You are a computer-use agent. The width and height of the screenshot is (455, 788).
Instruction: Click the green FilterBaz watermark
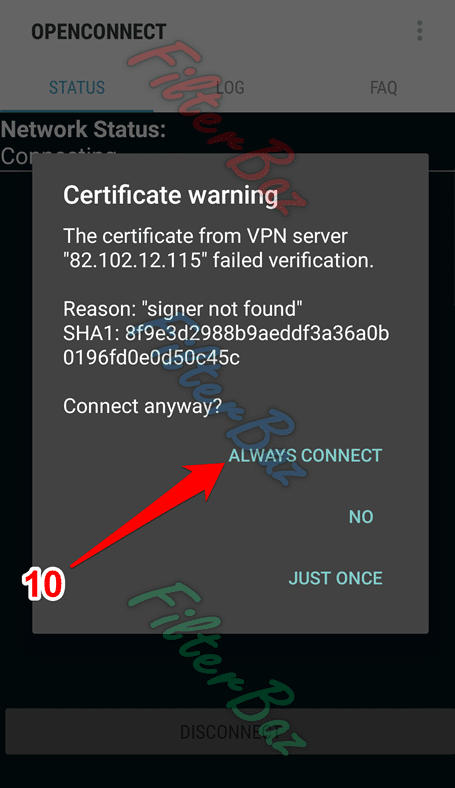(x=216, y=668)
